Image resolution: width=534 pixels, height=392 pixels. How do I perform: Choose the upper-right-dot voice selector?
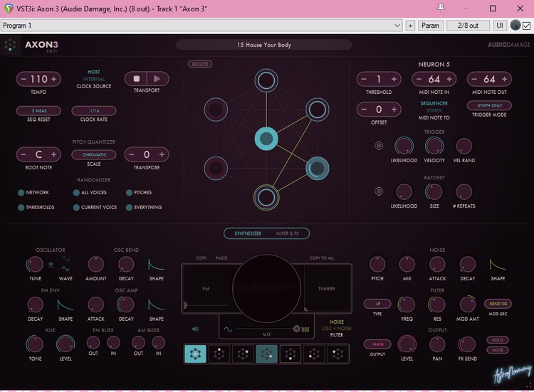point(243,354)
